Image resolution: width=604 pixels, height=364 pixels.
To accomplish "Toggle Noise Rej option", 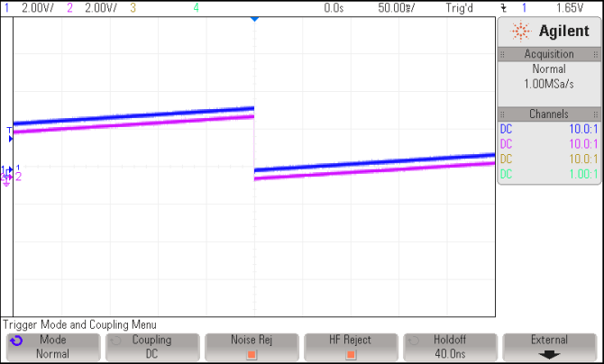I will [252, 347].
